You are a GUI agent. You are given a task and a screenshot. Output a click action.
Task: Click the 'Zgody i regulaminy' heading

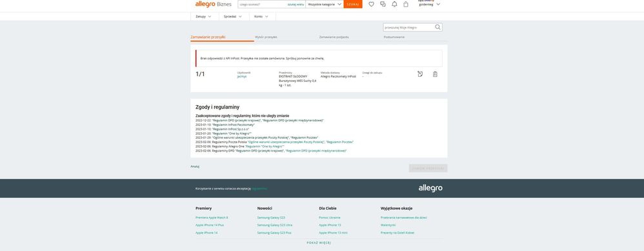click(217, 107)
